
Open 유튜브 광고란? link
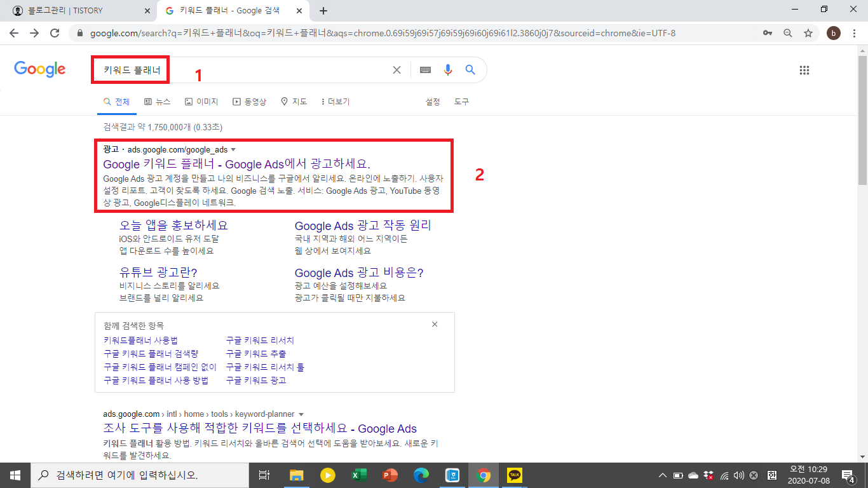[x=158, y=273]
